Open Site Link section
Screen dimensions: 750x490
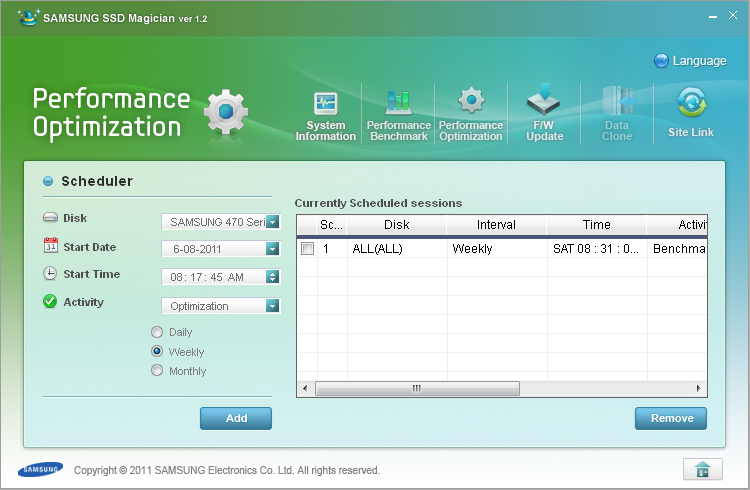pos(691,112)
